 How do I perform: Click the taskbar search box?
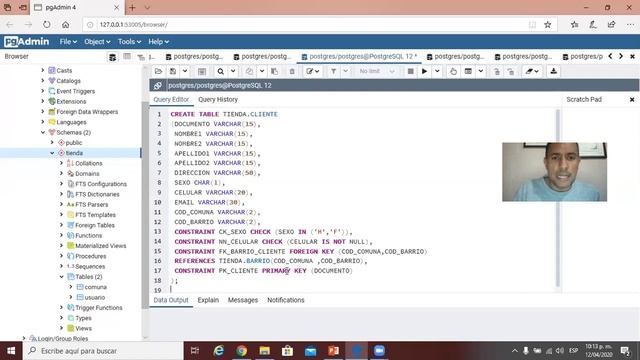103,351
